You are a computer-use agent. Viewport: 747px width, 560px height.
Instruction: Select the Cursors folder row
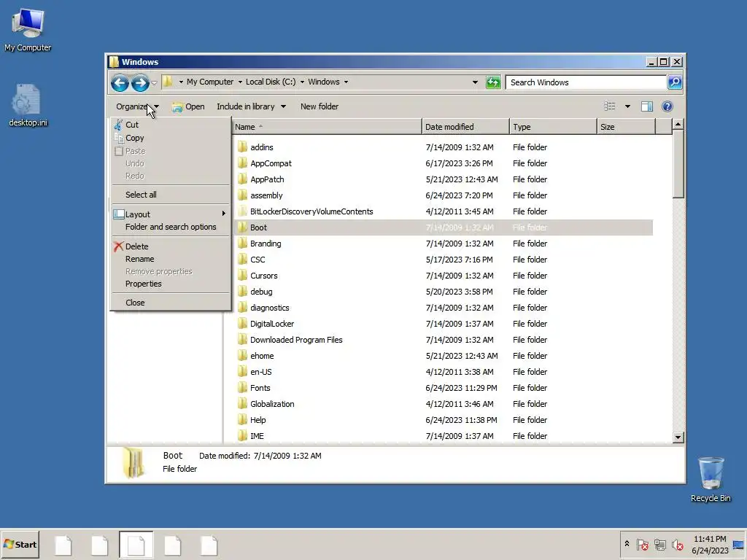pyautogui.click(x=444, y=275)
